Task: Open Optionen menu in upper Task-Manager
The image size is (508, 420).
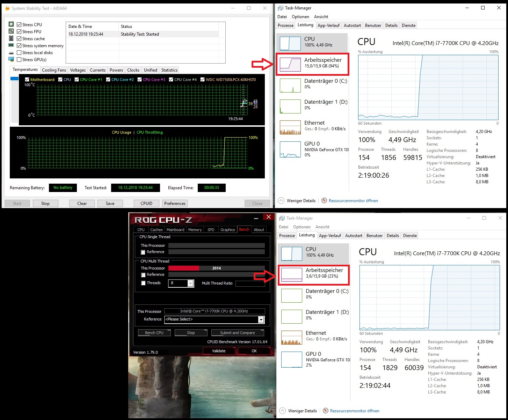Action: tap(300, 16)
